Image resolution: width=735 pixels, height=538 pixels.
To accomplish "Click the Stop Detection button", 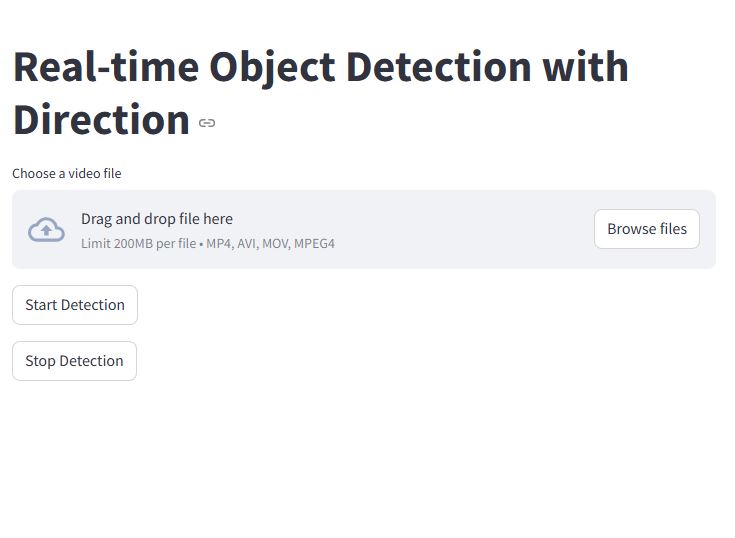I will [x=75, y=361].
